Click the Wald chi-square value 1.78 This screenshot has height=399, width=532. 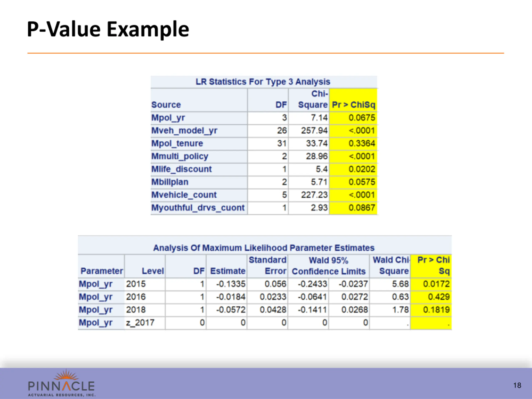pyautogui.click(x=400, y=310)
